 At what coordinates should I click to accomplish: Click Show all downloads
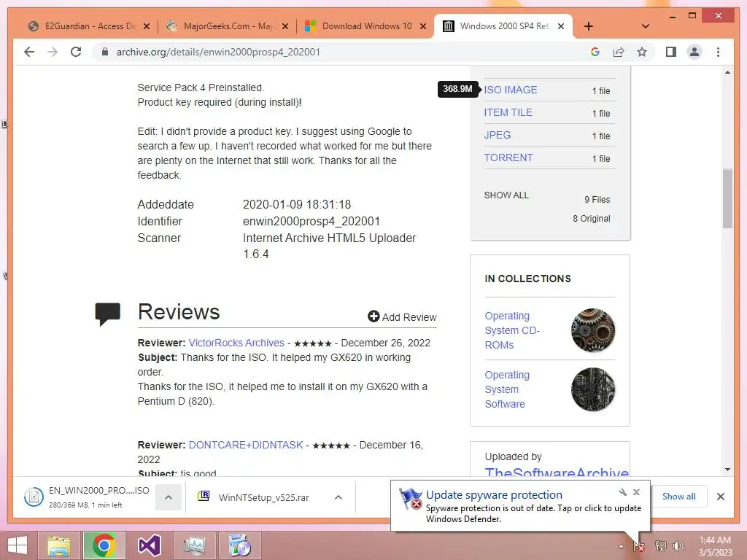[678, 496]
